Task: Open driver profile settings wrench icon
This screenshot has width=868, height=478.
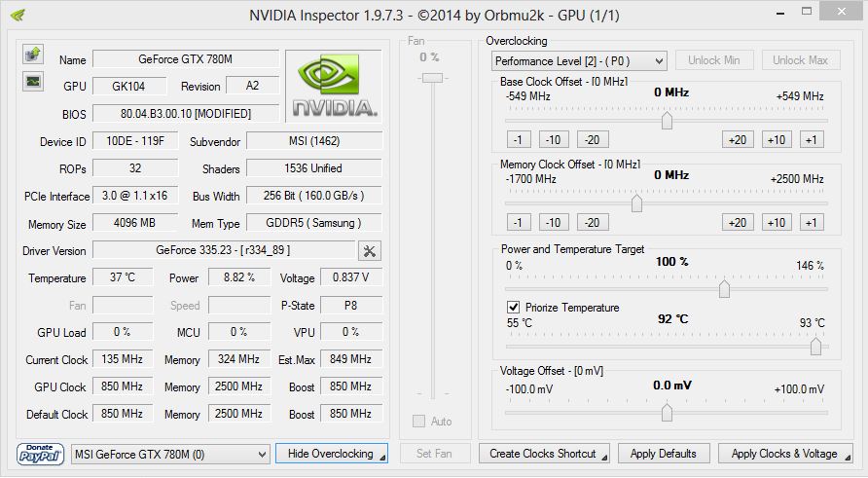Action: click(x=369, y=251)
